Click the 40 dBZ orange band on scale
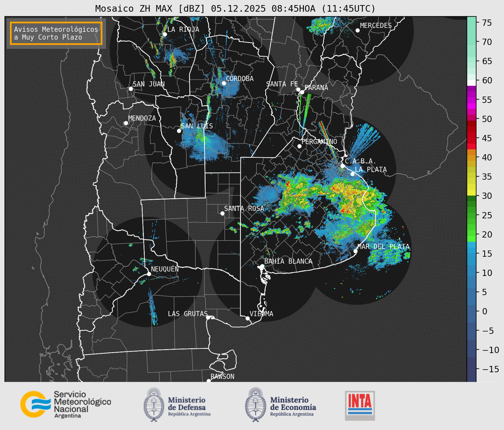Viewport: 504px width, 430px height. click(x=471, y=157)
